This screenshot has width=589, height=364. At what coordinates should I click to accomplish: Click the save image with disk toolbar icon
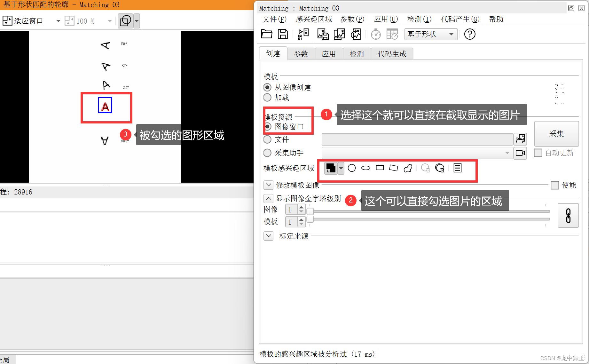point(323,34)
